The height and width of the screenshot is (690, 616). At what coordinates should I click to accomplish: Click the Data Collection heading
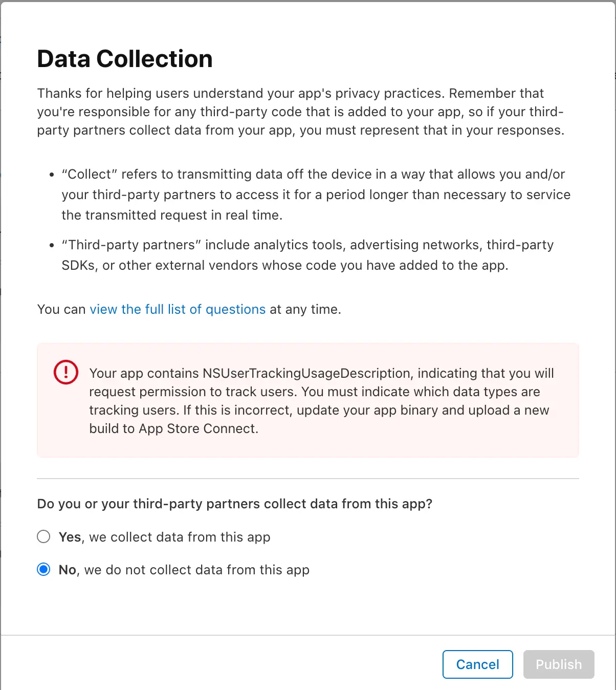click(x=124, y=59)
